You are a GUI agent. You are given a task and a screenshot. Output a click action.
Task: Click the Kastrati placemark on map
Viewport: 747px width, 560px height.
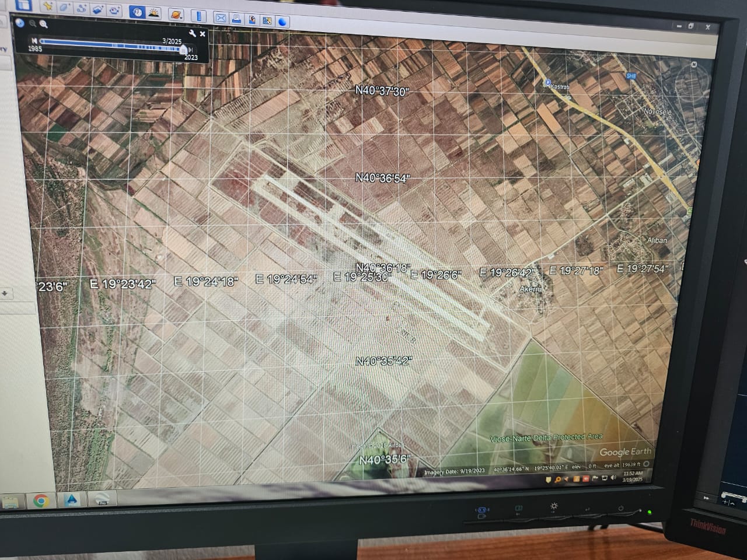point(548,83)
